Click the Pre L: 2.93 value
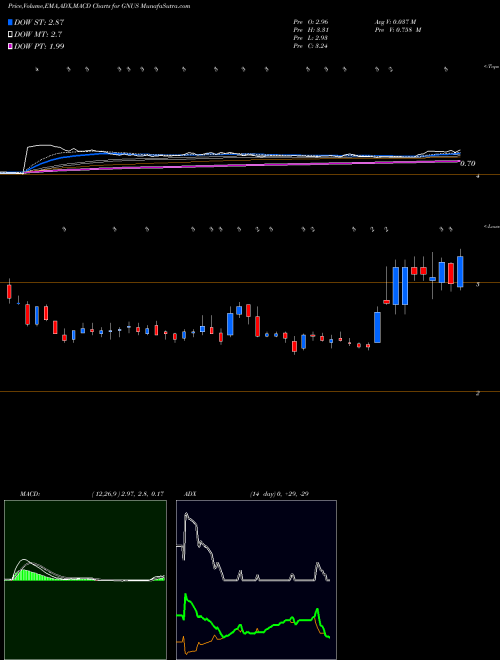Screen dimensions: 500x660 coord(311,38)
